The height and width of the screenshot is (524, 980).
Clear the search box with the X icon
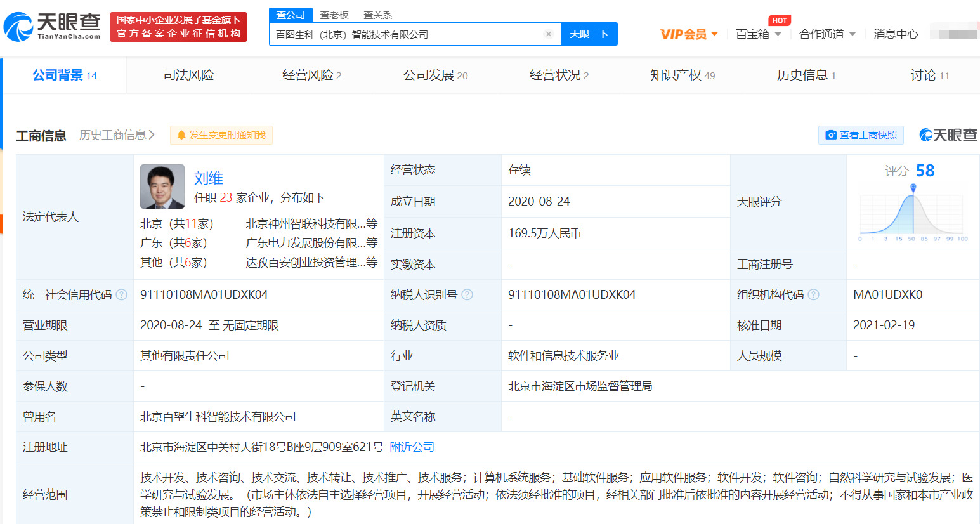coord(549,34)
